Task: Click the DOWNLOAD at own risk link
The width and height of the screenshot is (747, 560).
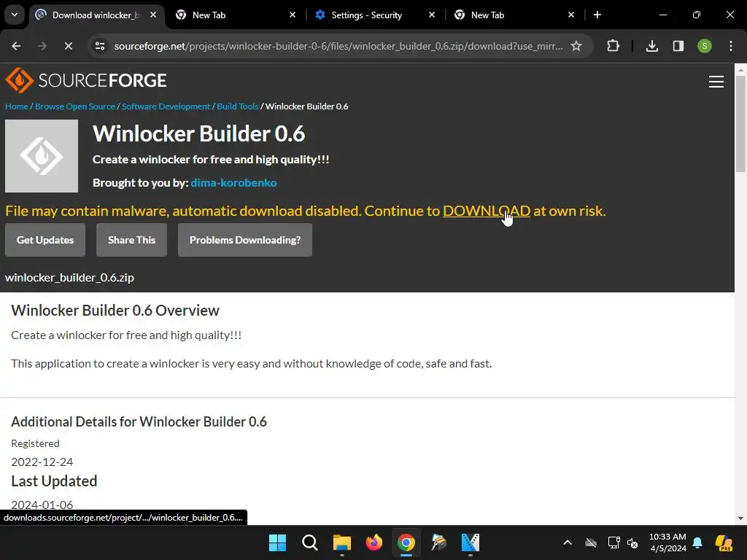Action: (487, 211)
